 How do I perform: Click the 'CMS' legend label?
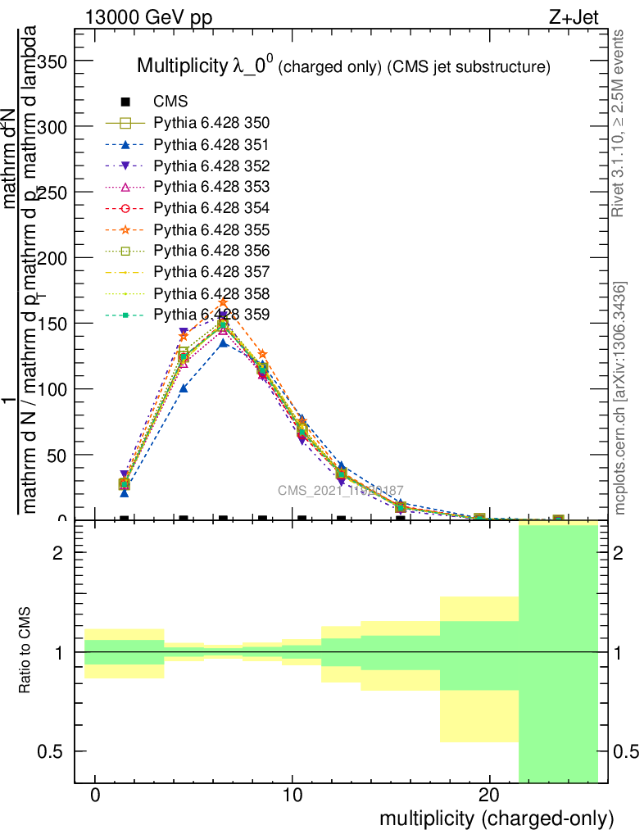click(170, 102)
